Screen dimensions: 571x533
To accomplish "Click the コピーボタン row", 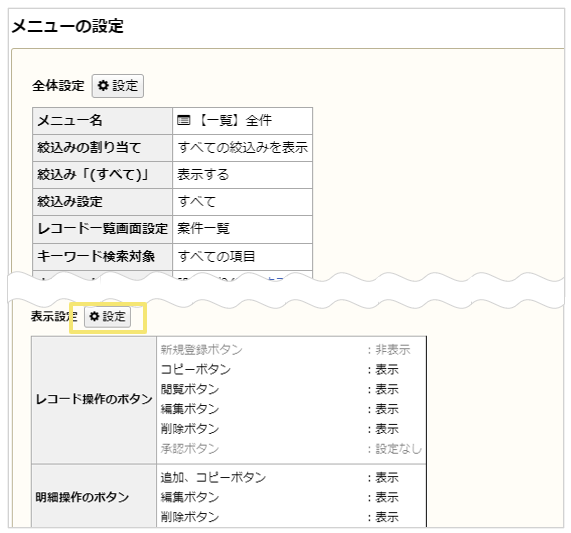I will [291, 370].
